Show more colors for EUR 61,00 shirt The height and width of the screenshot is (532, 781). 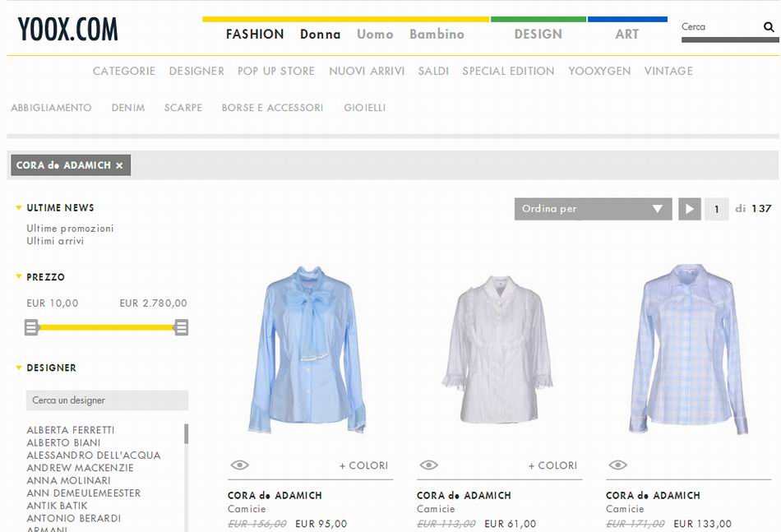point(553,465)
